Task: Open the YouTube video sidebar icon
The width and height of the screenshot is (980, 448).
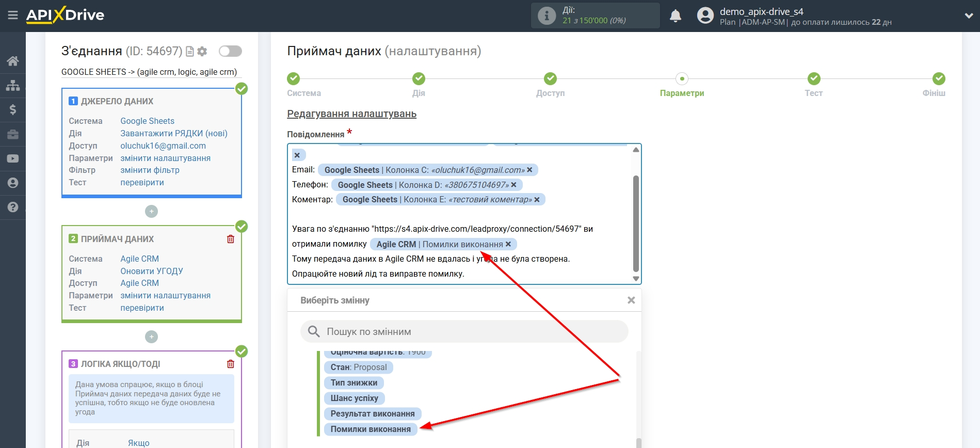Action: pyautogui.click(x=13, y=158)
